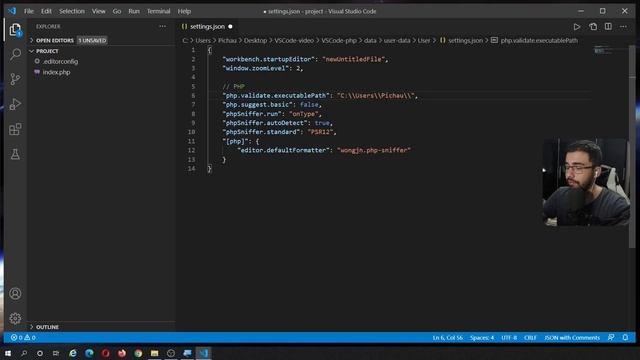Click the user-data breadcrumb segment
The height and width of the screenshot is (360, 640).
[x=397, y=40]
